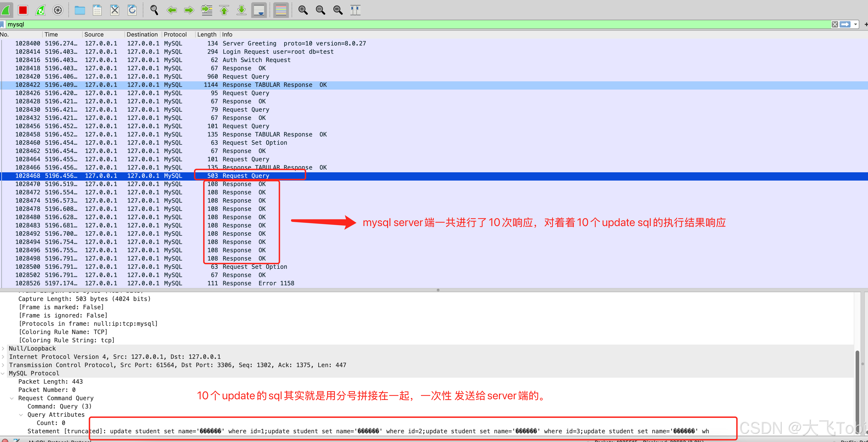The width and height of the screenshot is (868, 442).
Task: Sort by Protocol column header
Action: click(175, 34)
